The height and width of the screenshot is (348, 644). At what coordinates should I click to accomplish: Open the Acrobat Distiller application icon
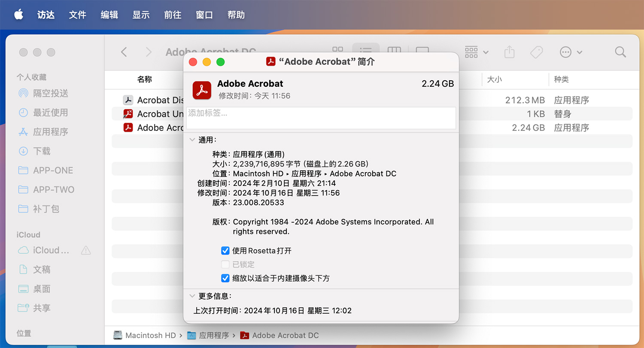(x=128, y=100)
